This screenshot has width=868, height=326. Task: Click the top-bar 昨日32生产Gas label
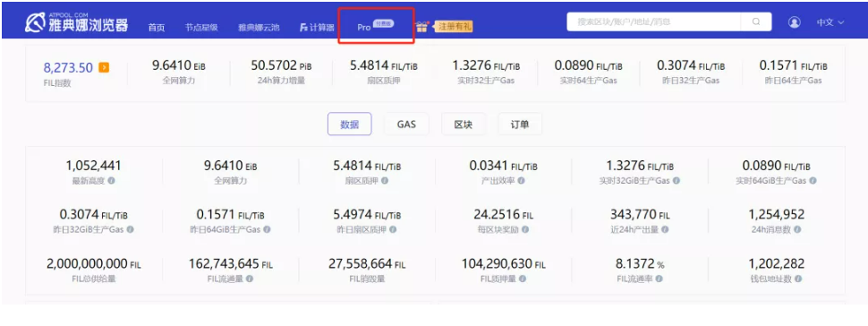tap(692, 81)
